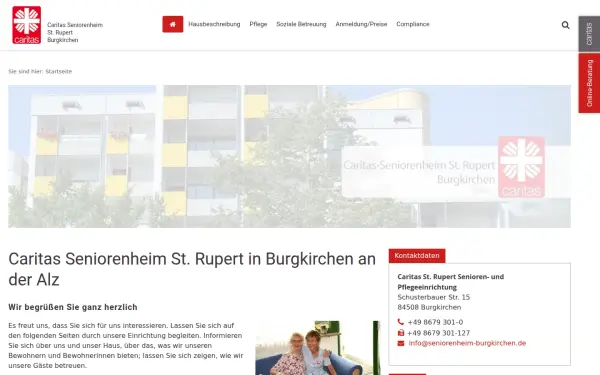Go to home via red house icon
This screenshot has width=600, height=375.
pyautogui.click(x=173, y=24)
